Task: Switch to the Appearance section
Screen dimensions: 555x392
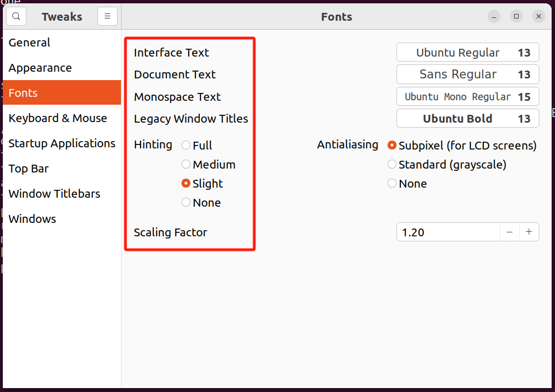Action: point(40,68)
